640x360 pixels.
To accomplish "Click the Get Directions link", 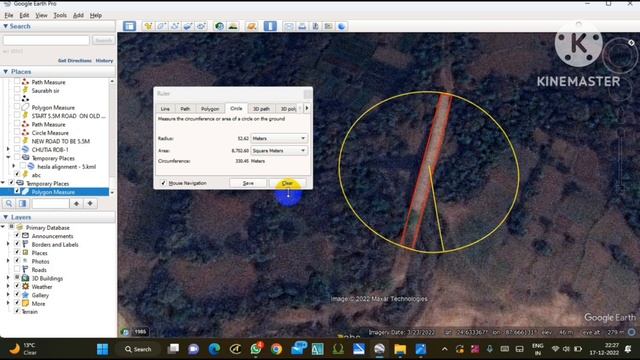I will [x=75, y=60].
